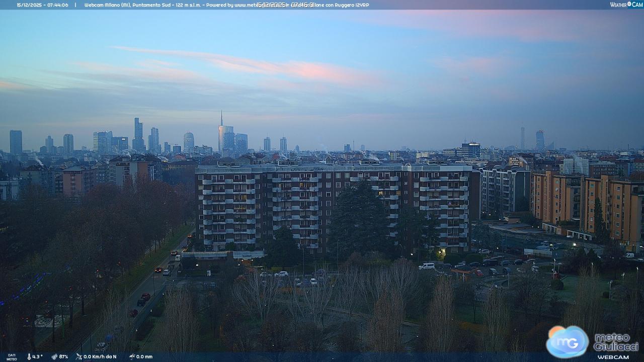The height and width of the screenshot is (362, 644).
Task: Open the Powered by www.met… link
Action: point(231,5)
